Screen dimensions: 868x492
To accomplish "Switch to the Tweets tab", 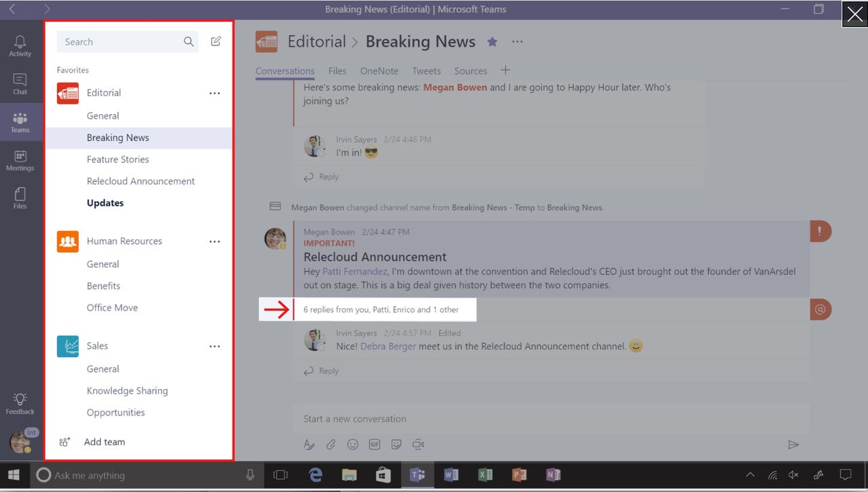I will pyautogui.click(x=427, y=70).
